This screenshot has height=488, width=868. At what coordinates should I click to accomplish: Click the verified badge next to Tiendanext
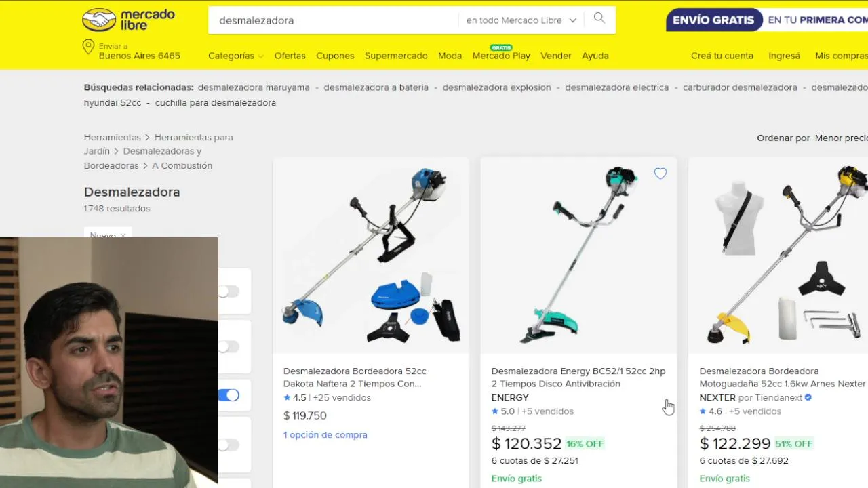coord(808,398)
